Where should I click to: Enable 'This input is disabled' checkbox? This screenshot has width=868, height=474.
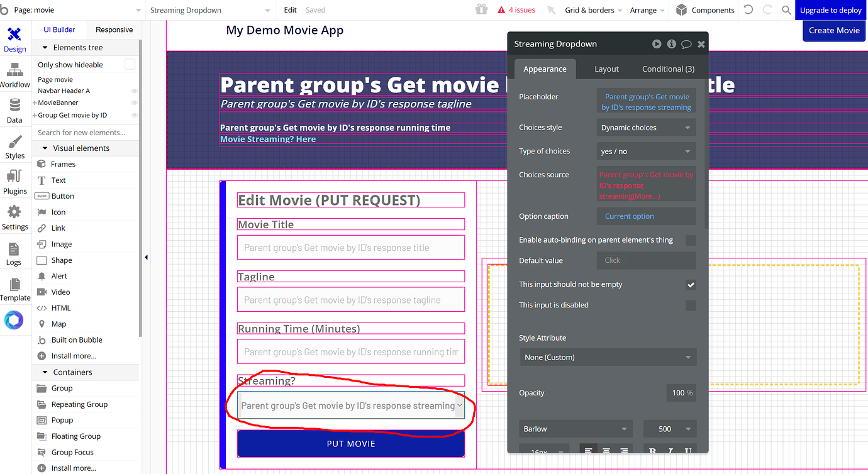[691, 306]
